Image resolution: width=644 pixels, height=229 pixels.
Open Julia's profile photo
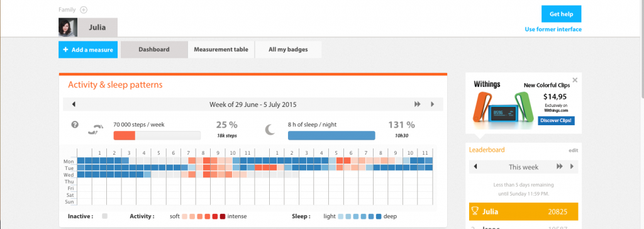point(67,28)
